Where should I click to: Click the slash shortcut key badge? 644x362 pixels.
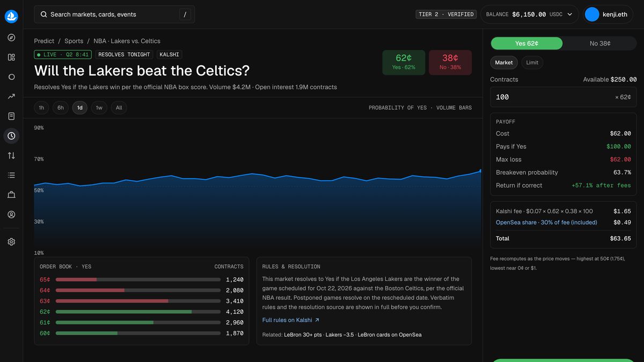pos(185,14)
